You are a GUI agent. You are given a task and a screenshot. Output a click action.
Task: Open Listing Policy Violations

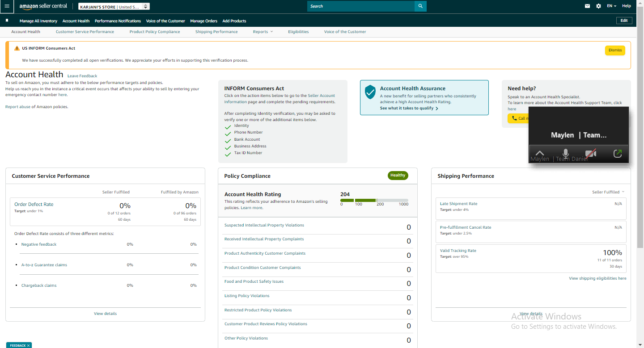click(x=247, y=296)
